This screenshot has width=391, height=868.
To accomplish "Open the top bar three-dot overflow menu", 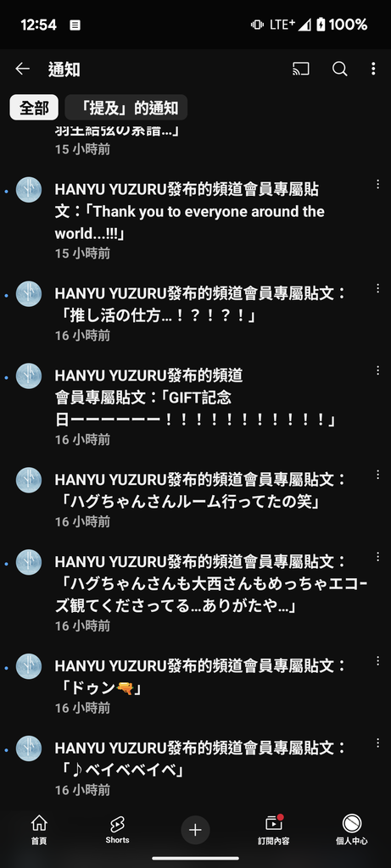I will pos(373,69).
